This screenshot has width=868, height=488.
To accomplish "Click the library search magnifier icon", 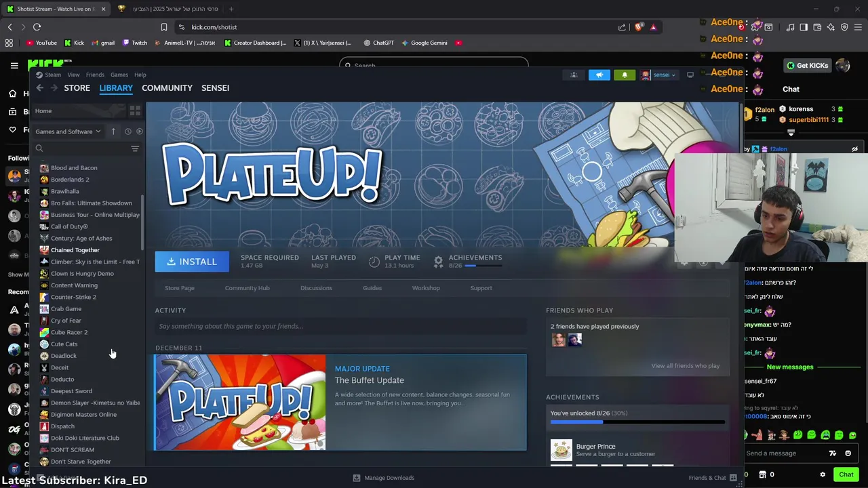I will click(x=39, y=148).
